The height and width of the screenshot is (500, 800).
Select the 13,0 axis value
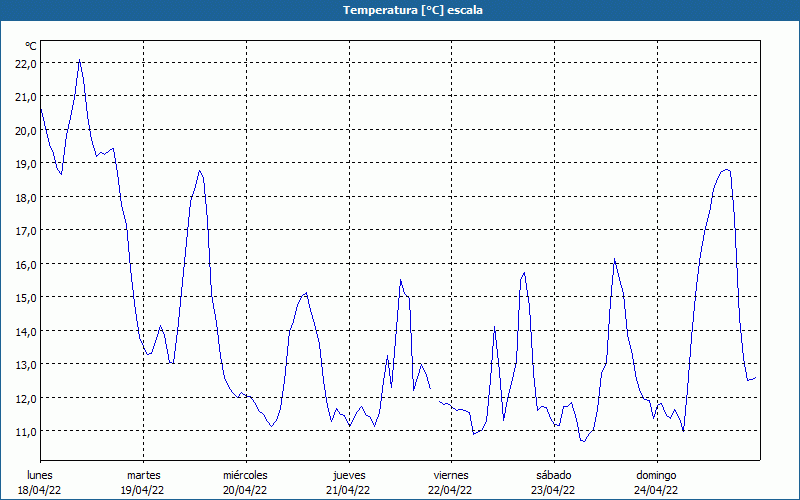pos(26,365)
